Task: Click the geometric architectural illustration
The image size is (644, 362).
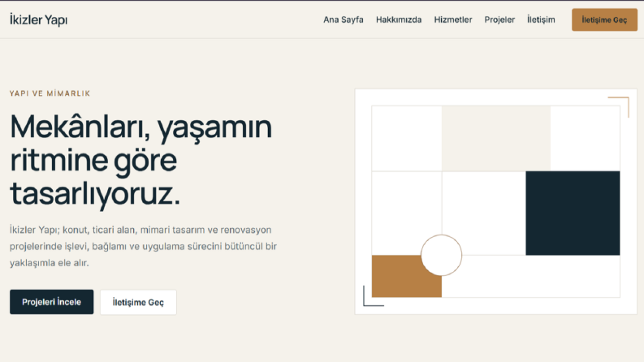Action: coord(496,201)
